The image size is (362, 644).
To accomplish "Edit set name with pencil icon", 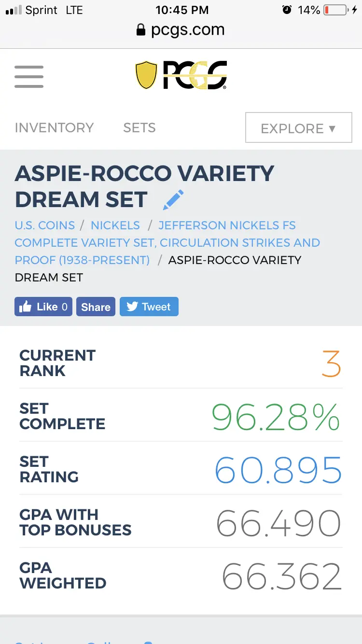I will click(x=173, y=200).
